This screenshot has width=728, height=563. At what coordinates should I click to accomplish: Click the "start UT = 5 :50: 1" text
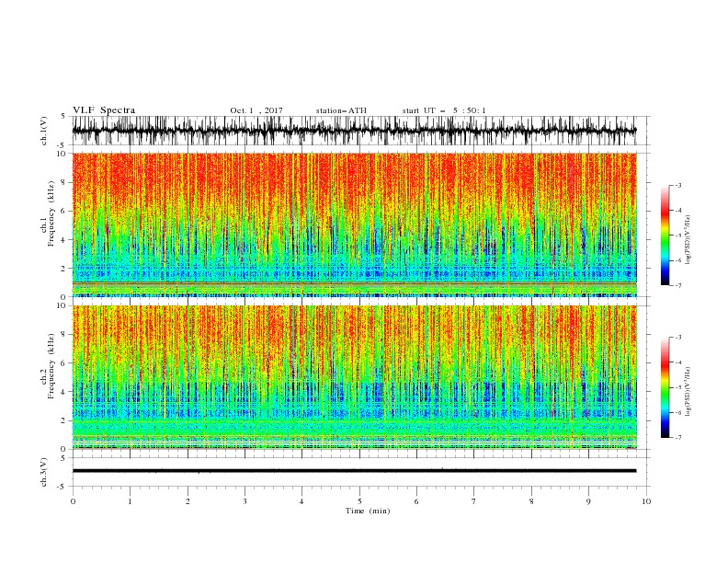[444, 110]
